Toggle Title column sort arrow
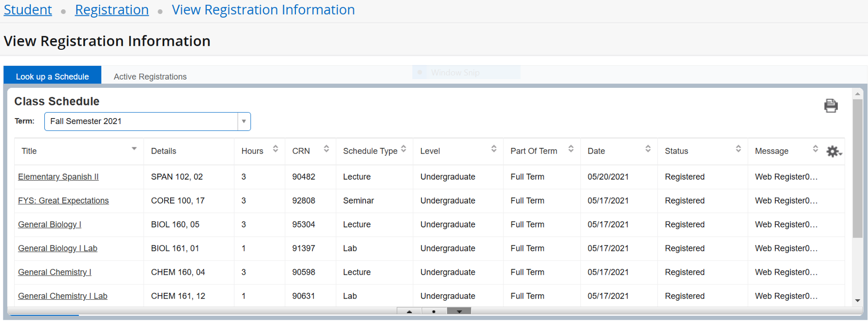This screenshot has width=868, height=326. coord(134,149)
